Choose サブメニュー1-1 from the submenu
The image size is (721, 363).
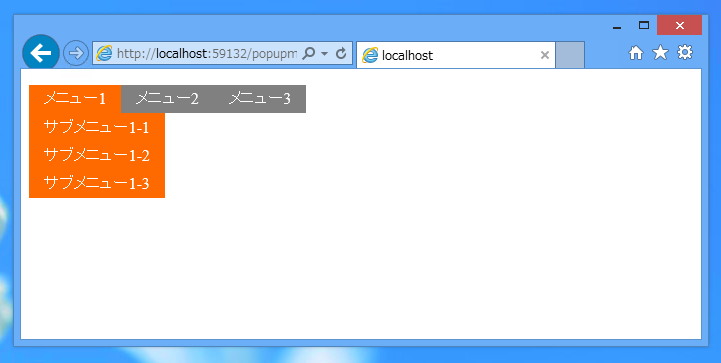(97, 127)
